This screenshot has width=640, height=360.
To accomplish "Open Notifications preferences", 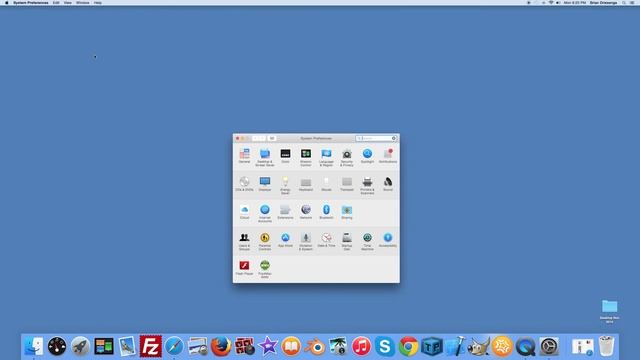I will point(388,156).
